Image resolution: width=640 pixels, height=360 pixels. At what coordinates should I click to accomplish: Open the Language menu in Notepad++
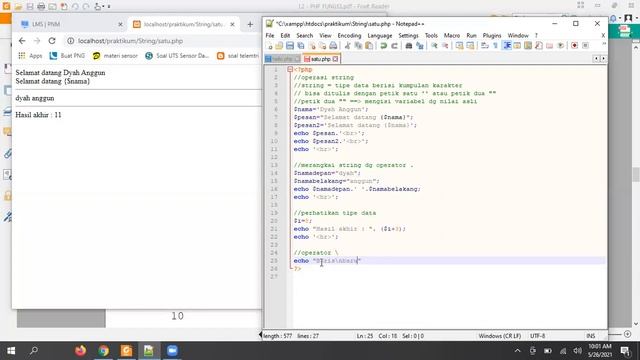pyautogui.click(x=380, y=36)
